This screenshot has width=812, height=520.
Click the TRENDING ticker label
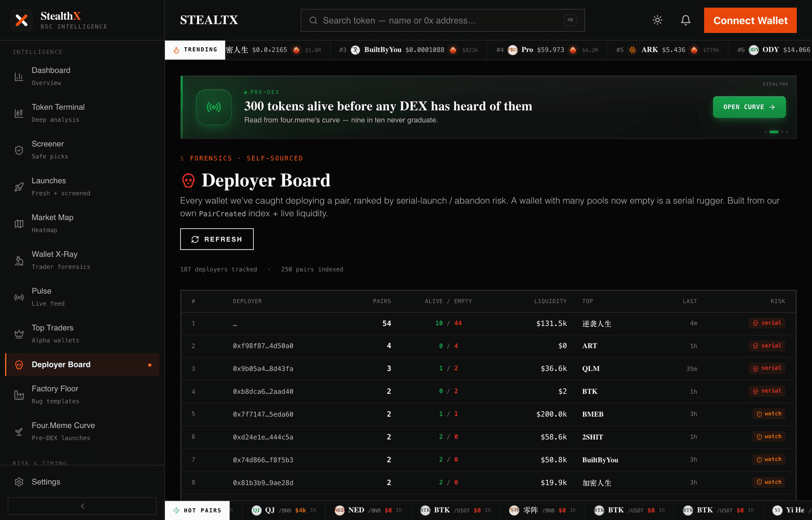tap(195, 50)
